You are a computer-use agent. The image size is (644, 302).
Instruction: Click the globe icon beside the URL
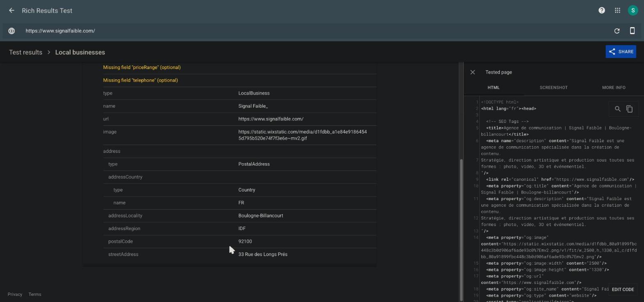tap(11, 31)
